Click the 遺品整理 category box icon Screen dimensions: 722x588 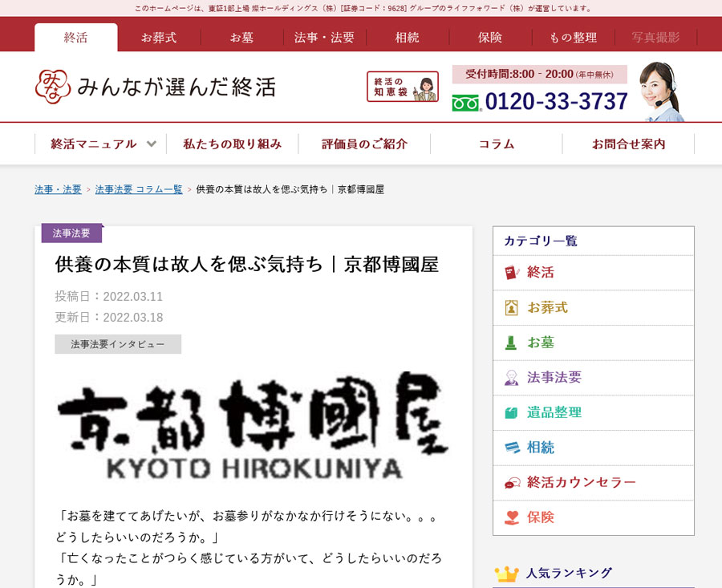512,413
